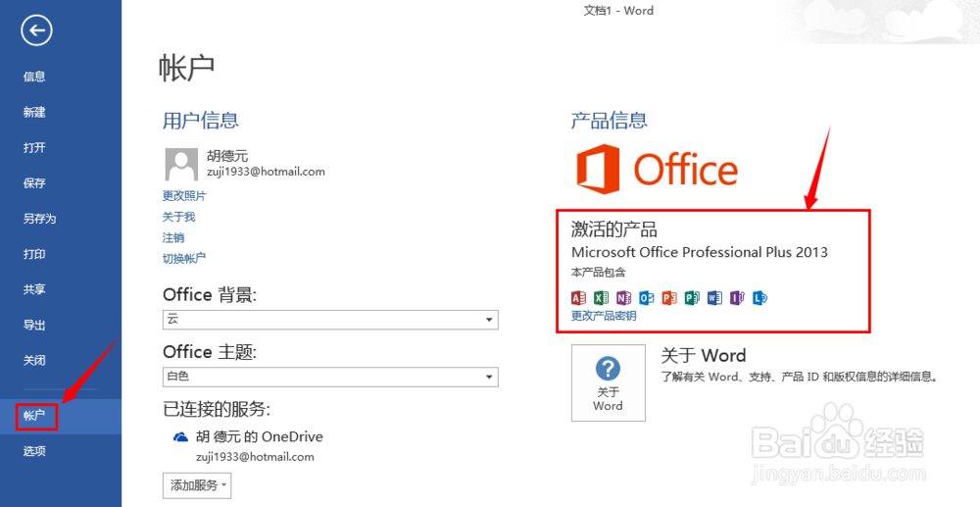Click the 更改产品密钥 link
Image resolution: width=980 pixels, height=507 pixels.
pos(604,317)
